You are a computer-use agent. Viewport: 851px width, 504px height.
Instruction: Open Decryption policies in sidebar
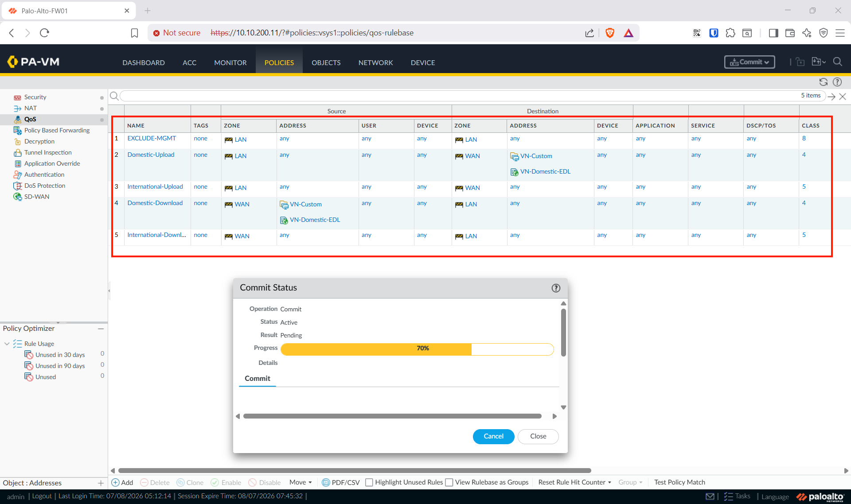coord(39,141)
